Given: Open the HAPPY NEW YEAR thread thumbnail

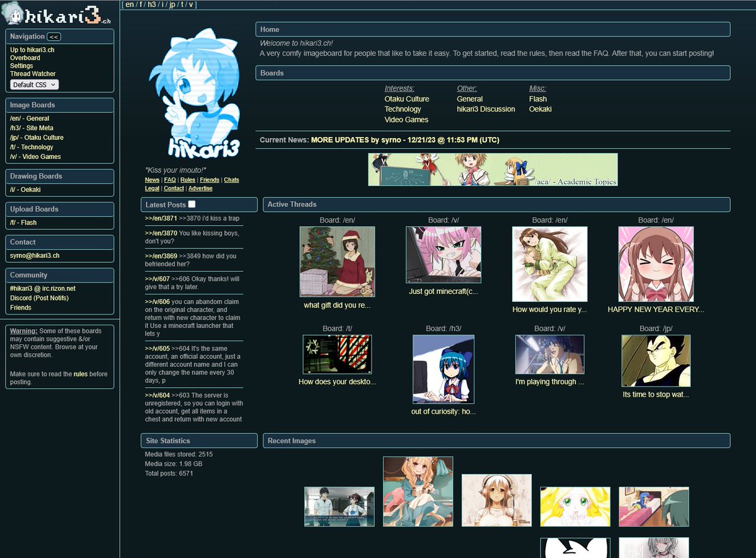Looking at the screenshot, I should [656, 264].
